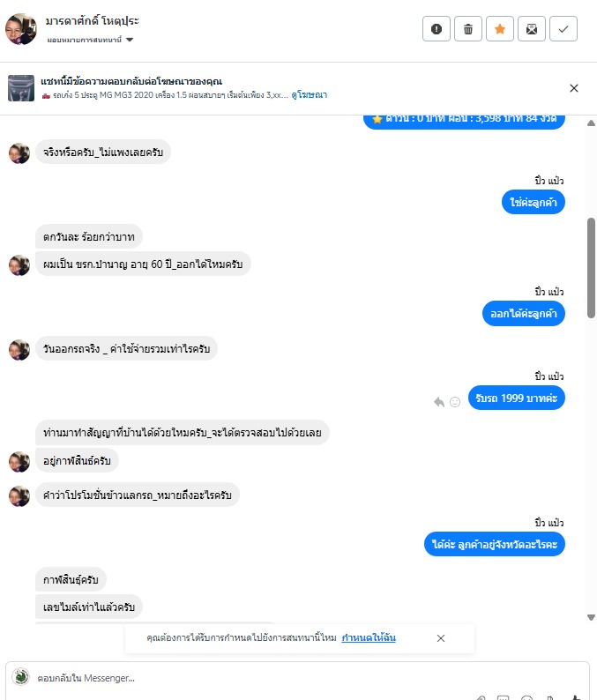Viewport: 597px width, 700px height.
Task: Mark conversation as unread via envelope icon
Action: [x=532, y=29]
